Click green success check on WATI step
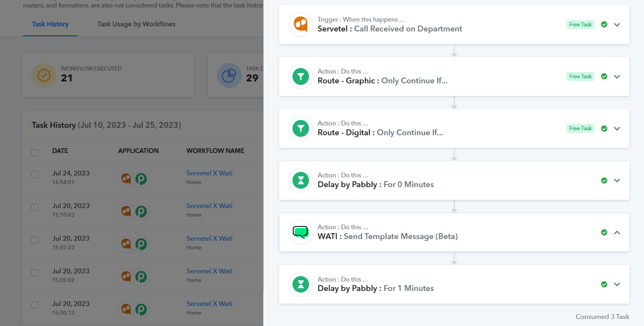This screenshot has height=326, width=644. click(x=604, y=232)
